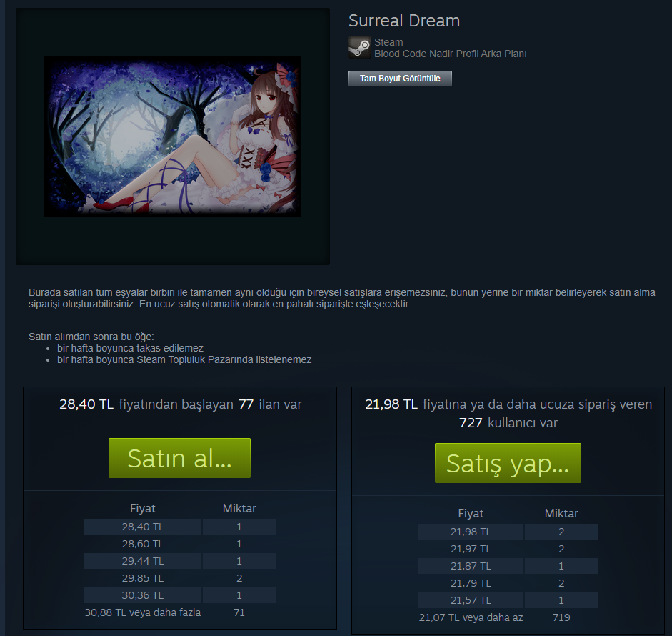Select the 21,57 TL buy order row
Image resolution: width=672 pixels, height=636 pixels.
(508, 600)
